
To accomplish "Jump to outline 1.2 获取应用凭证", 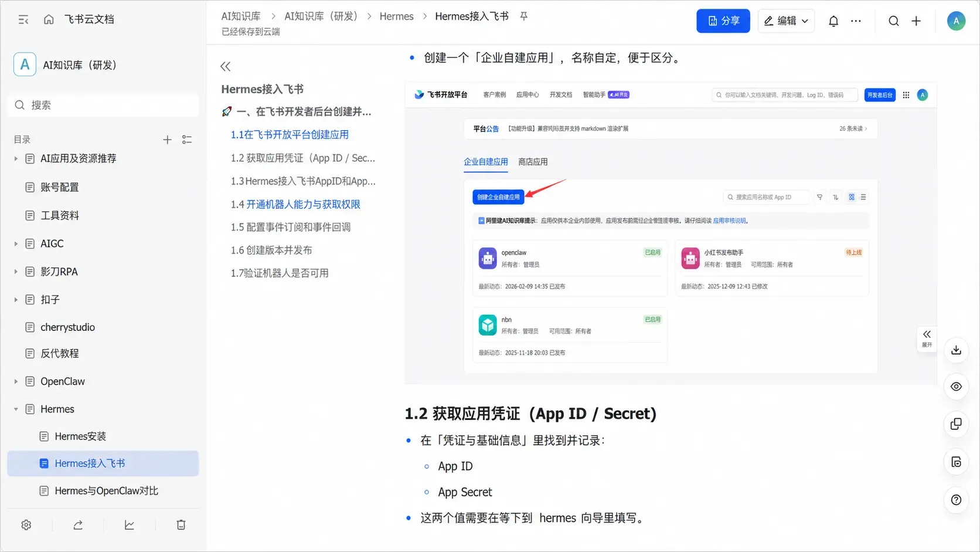I will coord(302,158).
